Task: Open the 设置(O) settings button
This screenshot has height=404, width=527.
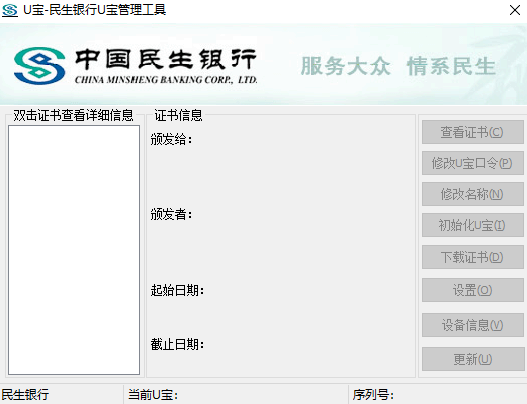Action: 473,290
